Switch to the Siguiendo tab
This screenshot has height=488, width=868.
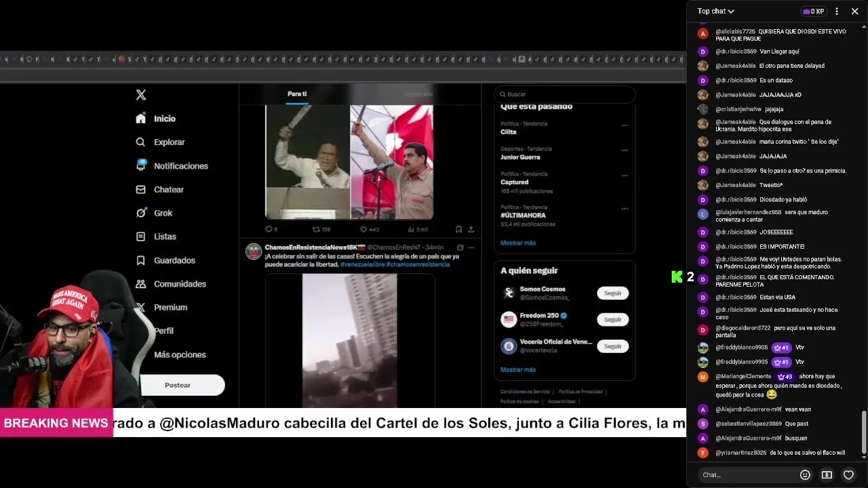(x=418, y=94)
